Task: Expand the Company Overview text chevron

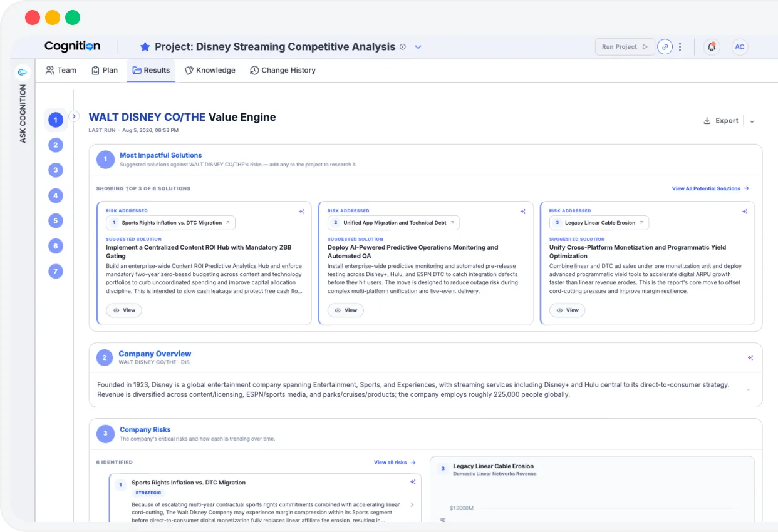Action: tap(748, 389)
